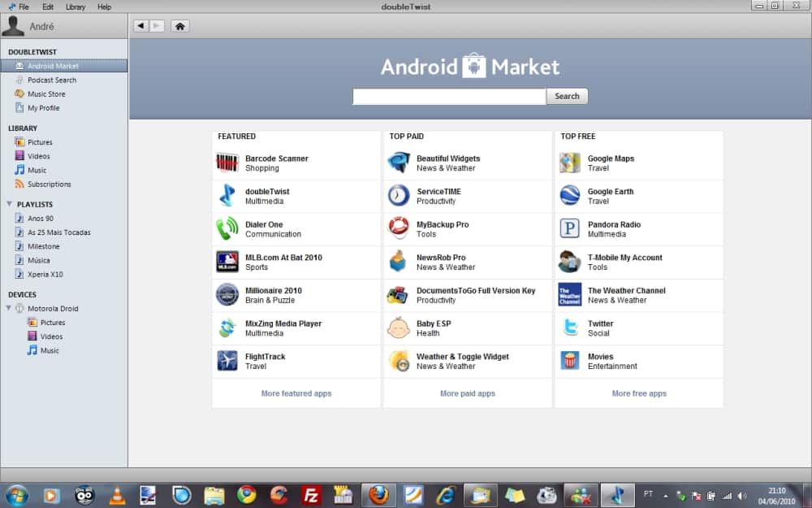This screenshot has width=812, height=508.
Task: Choose the MLB.com At Bat 2010 icon
Action: click(x=227, y=262)
